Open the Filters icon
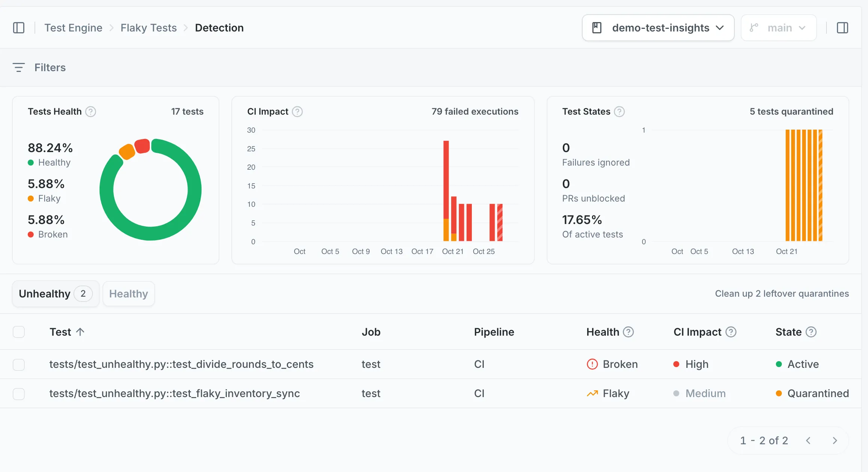This screenshot has height=472, width=868. 19,67
